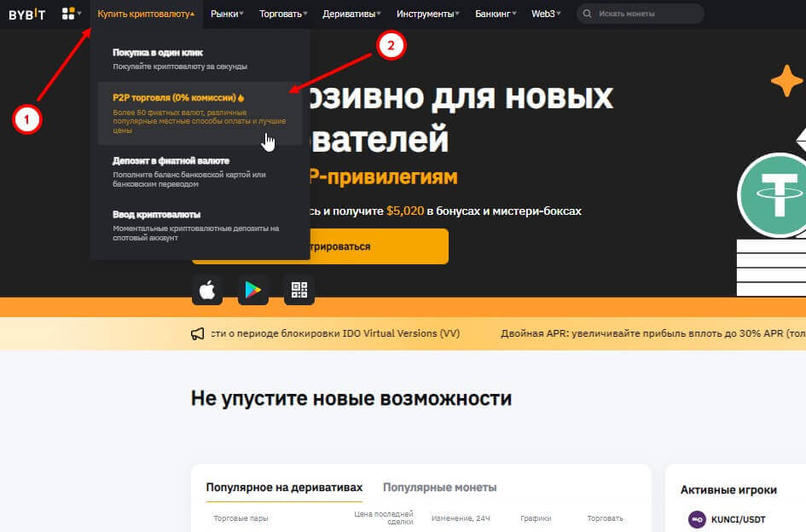Open the apps grid menu icon
The width and height of the screenshot is (806, 532).
pos(68,14)
